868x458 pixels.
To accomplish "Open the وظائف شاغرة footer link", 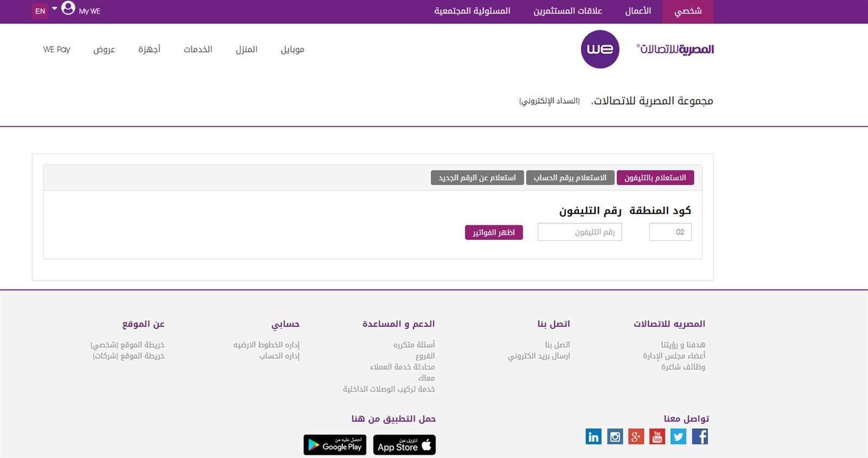I will (x=682, y=367).
